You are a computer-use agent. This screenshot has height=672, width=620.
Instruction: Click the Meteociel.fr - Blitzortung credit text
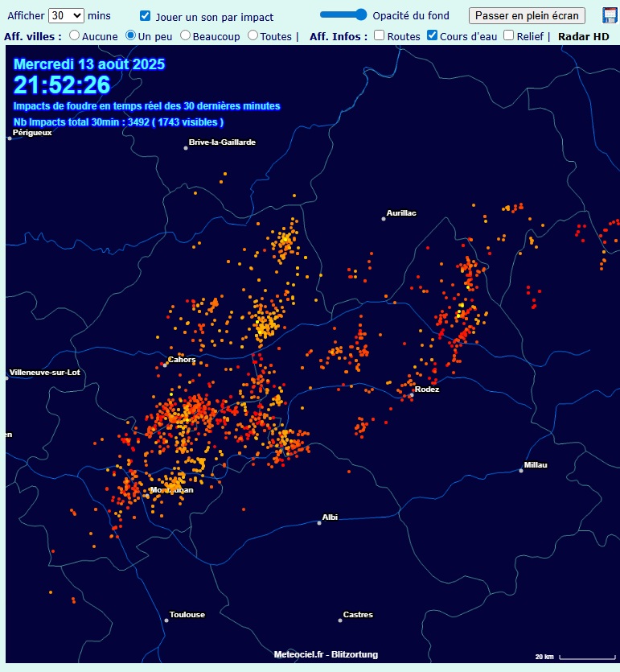tap(326, 654)
